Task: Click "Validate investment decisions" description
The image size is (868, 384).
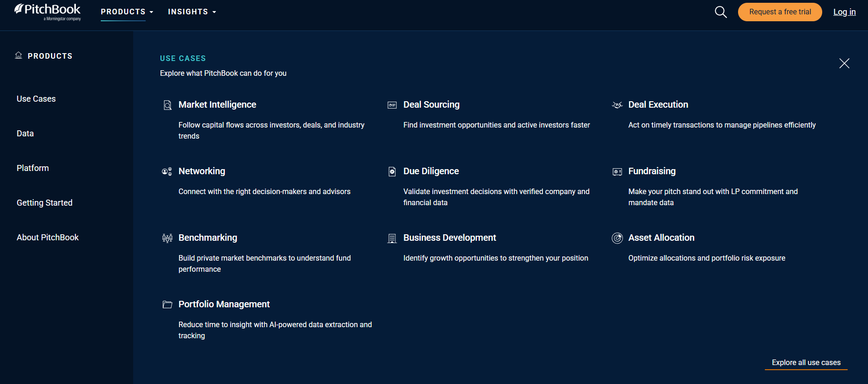Action: (x=496, y=197)
